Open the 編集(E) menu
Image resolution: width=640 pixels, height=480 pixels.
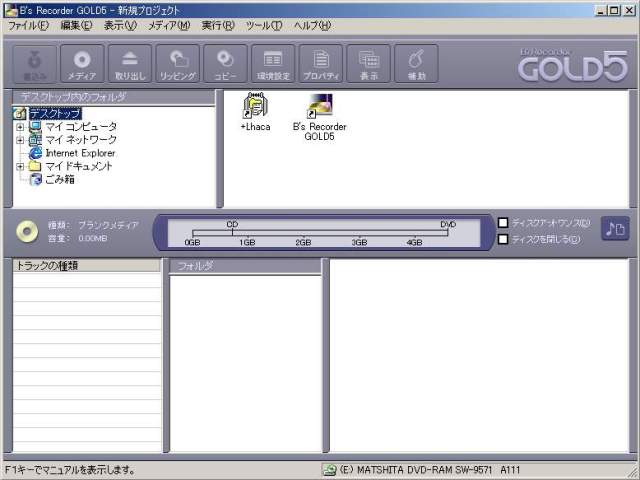pyautogui.click(x=76, y=25)
